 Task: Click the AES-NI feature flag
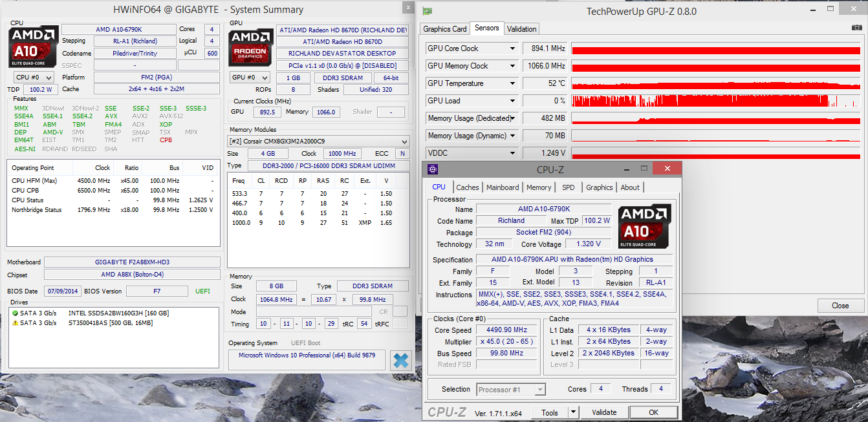[x=25, y=149]
